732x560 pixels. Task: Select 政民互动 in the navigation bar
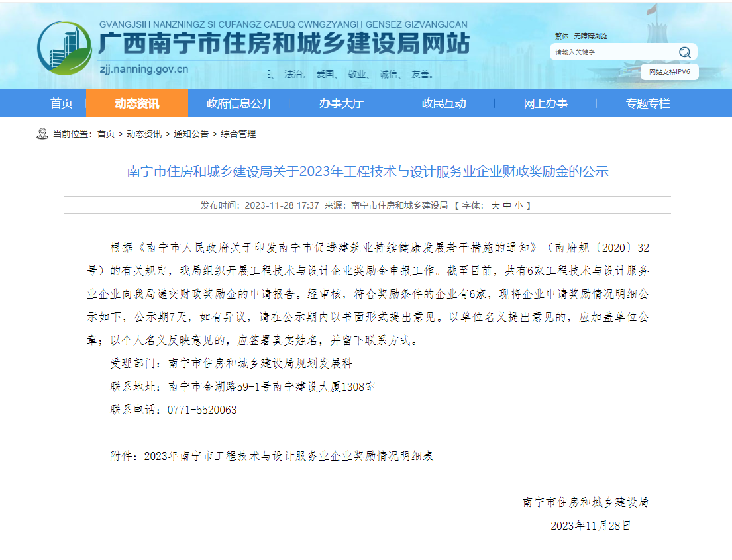[x=443, y=103]
